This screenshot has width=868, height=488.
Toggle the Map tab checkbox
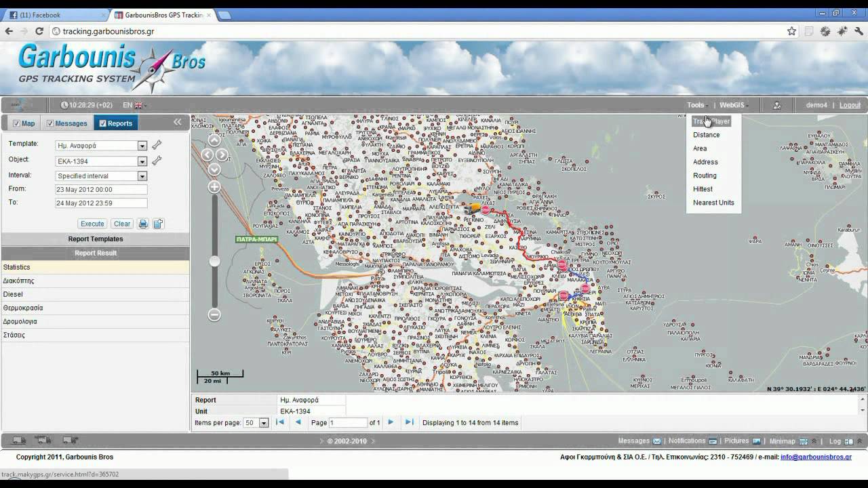[x=16, y=123]
